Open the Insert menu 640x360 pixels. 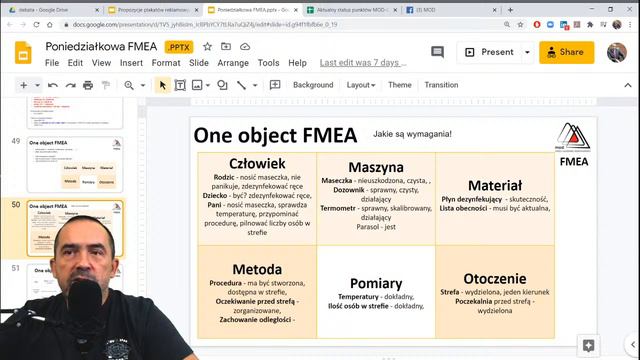(x=131, y=63)
